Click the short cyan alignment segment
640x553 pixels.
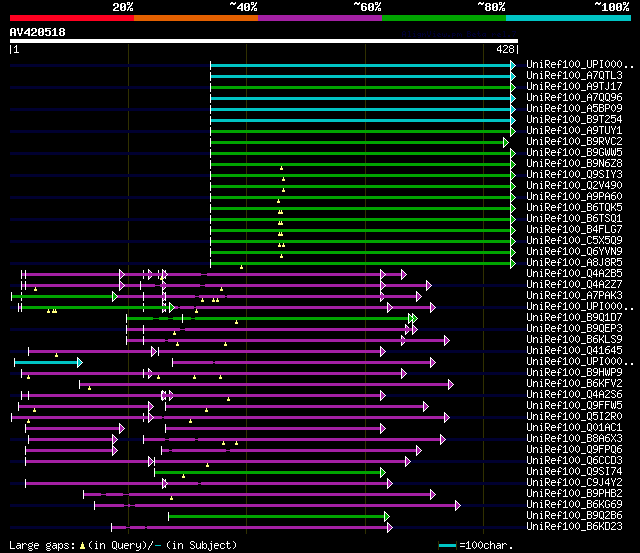[x=47, y=362]
